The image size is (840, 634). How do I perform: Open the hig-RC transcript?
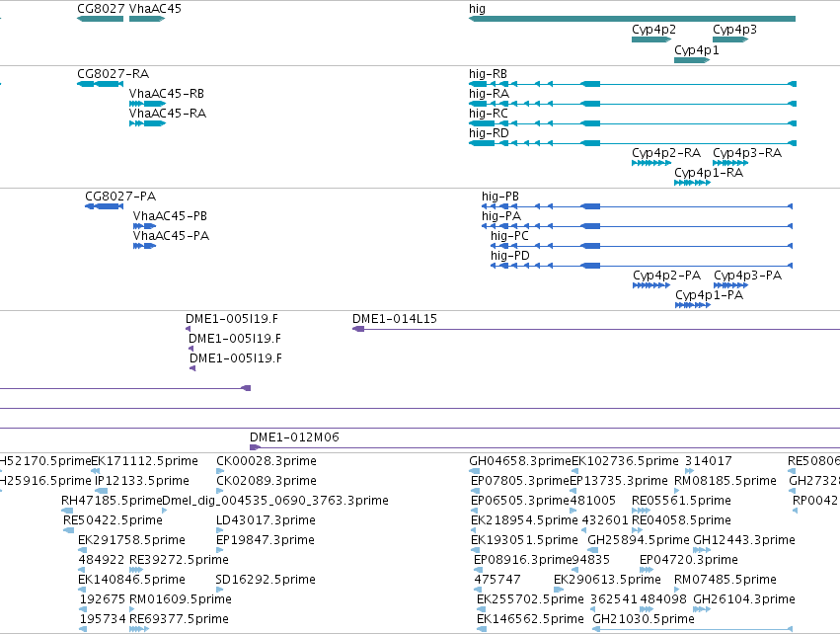click(488, 114)
